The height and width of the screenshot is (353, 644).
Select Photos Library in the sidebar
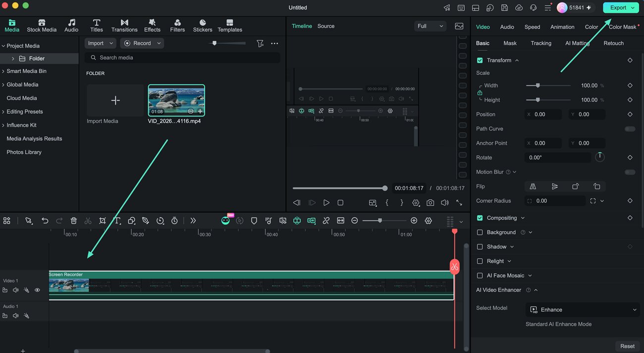click(x=24, y=152)
